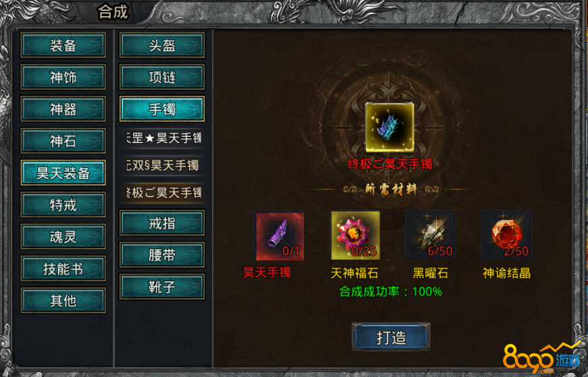Viewport: 588px width, 377px height.
Task: Open the 技能书 category
Action: 63,268
